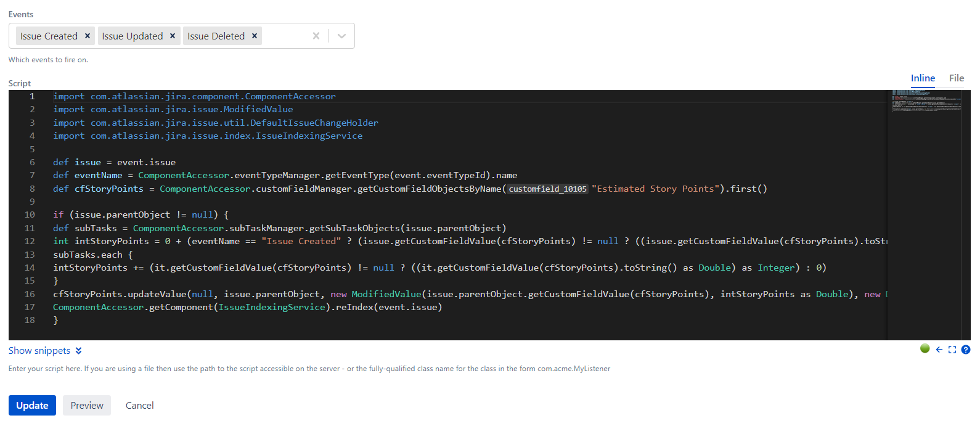Cancel editing the listener
This screenshot has height=426, width=980.
coord(140,405)
